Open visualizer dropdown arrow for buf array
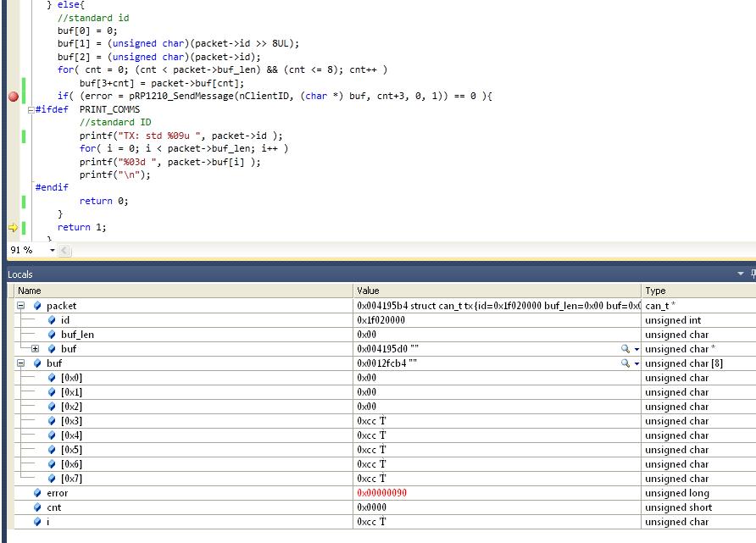The width and height of the screenshot is (756, 543). [636, 363]
